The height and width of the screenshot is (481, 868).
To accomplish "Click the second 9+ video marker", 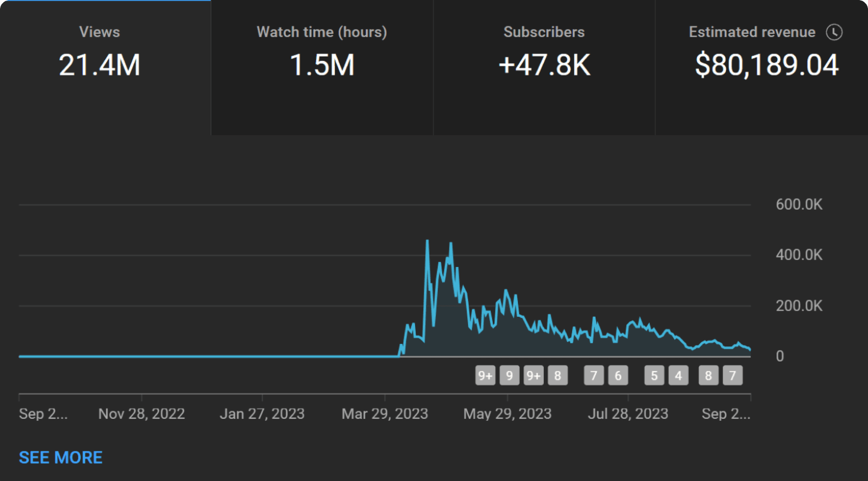I will [x=533, y=375].
